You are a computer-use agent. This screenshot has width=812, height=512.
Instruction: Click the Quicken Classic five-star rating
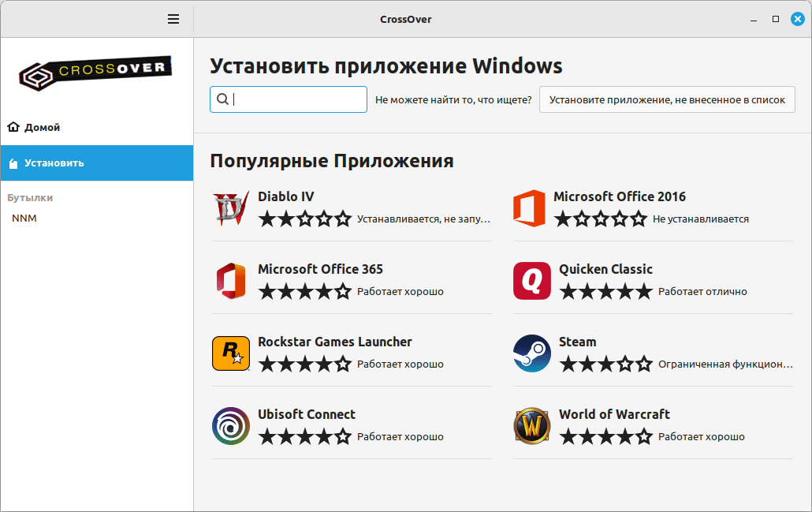click(x=605, y=292)
